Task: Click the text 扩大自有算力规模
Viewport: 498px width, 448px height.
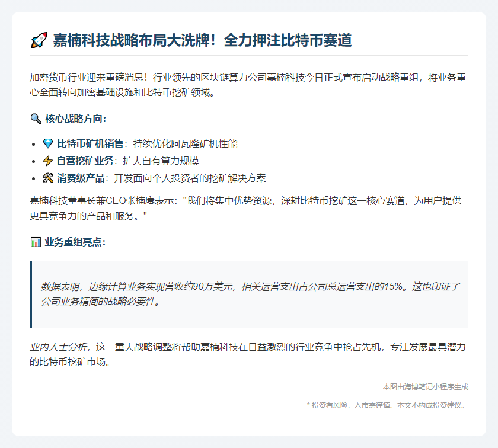Action: (161, 161)
